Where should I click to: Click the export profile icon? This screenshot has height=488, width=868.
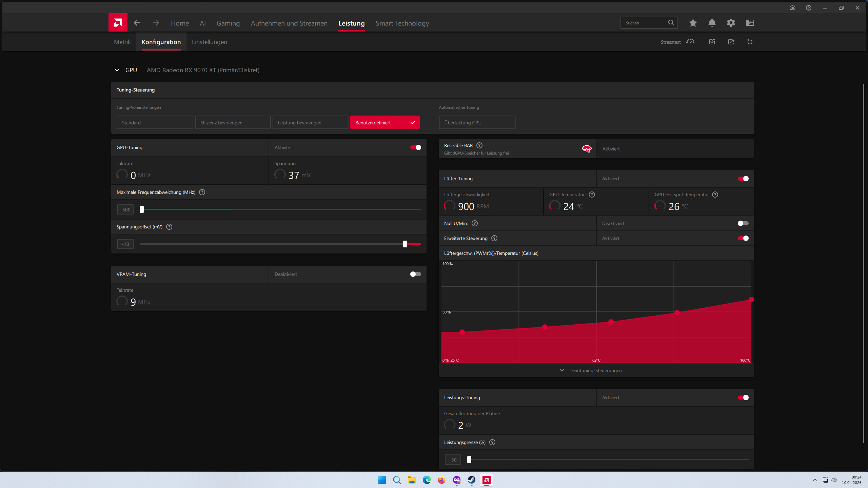pyautogui.click(x=731, y=42)
